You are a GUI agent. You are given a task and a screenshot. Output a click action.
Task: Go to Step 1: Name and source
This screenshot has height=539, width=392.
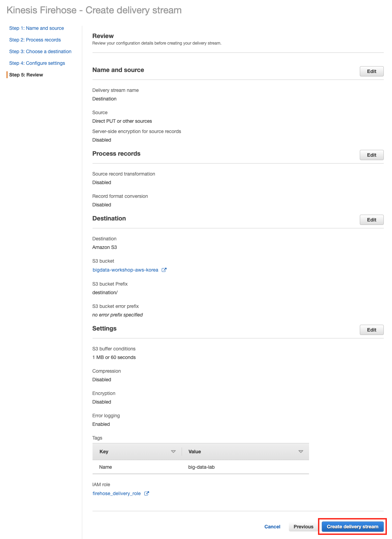(36, 28)
